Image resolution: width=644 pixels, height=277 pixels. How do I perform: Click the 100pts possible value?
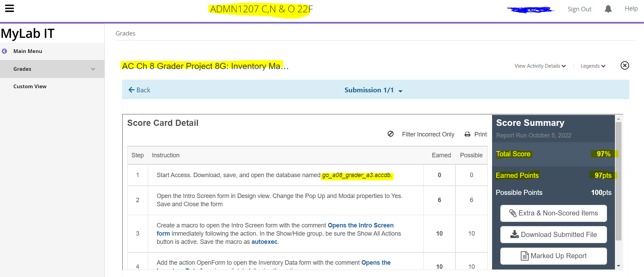[601, 193]
